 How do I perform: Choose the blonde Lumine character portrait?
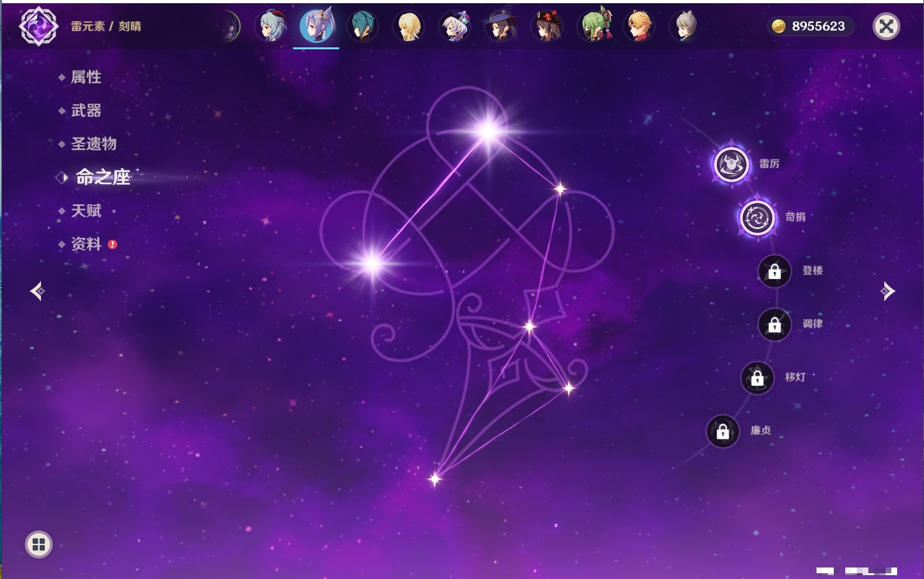click(408, 26)
